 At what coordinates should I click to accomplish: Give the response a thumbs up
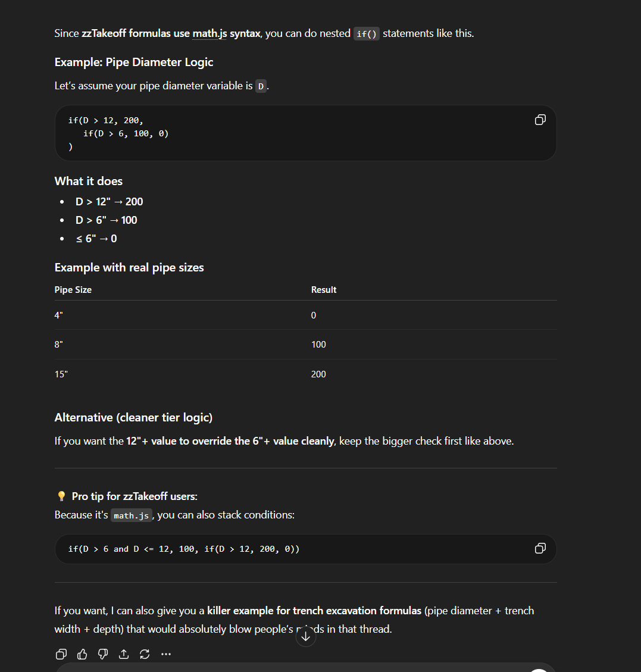coord(82,654)
